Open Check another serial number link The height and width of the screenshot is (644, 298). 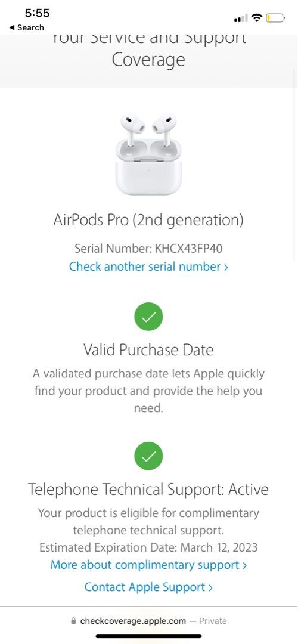point(148,267)
